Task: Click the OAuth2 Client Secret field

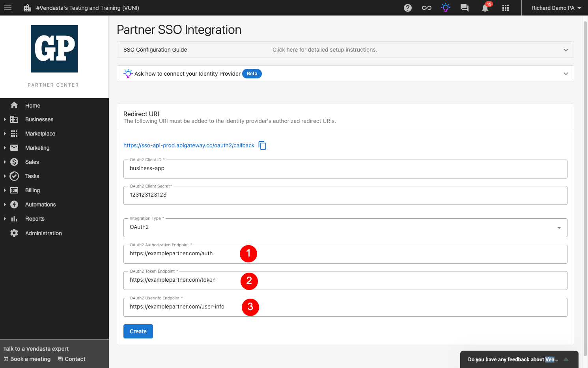Action: point(345,195)
